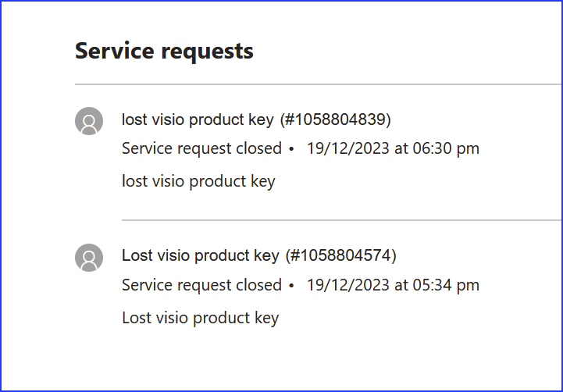Click 'Service request closed' status of request #1058804839

click(201, 148)
